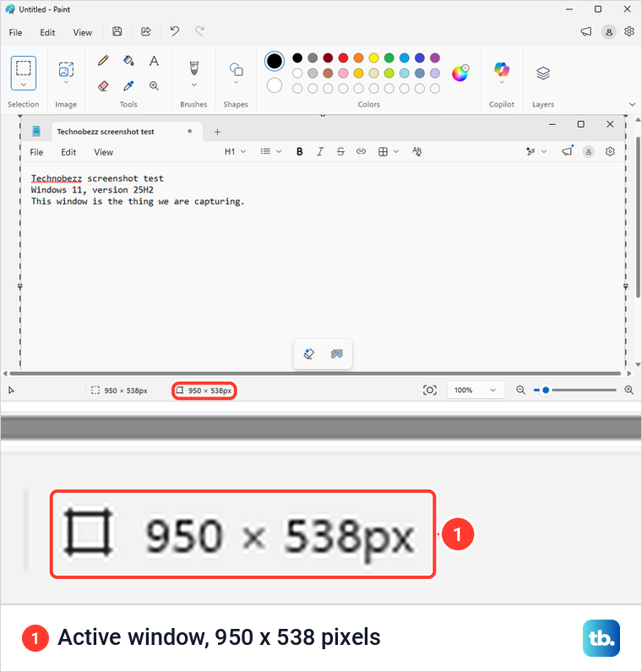Expand the Image dropdown chevron

coord(66,82)
